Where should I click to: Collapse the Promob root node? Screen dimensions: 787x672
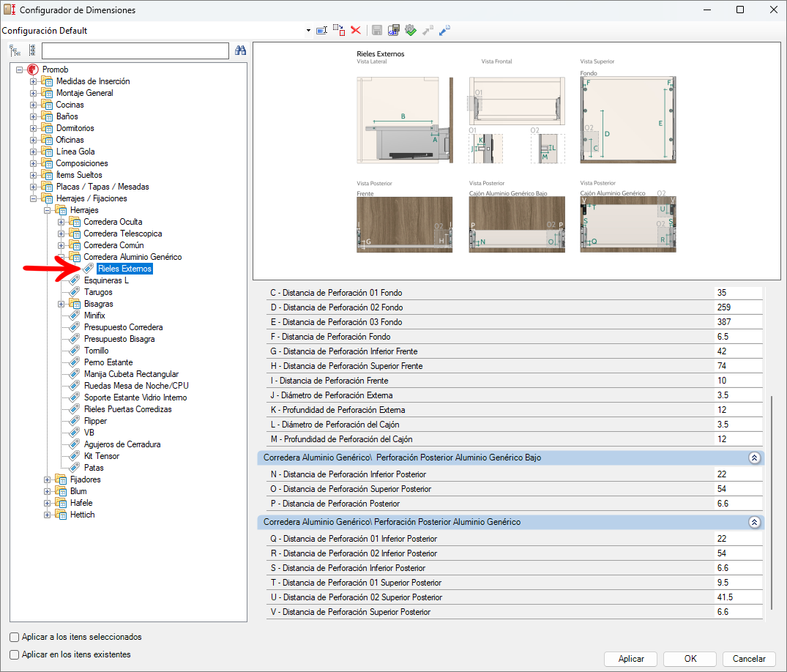[x=19, y=70]
